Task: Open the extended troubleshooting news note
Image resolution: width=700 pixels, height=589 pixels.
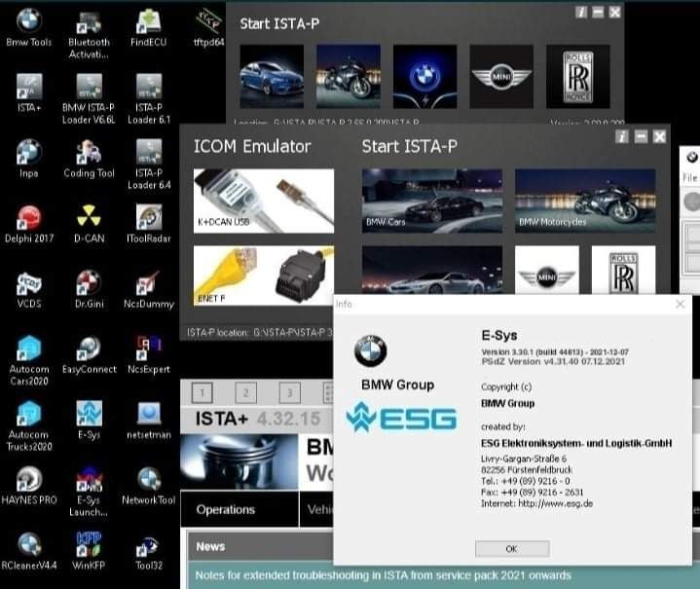Action: 383,575
